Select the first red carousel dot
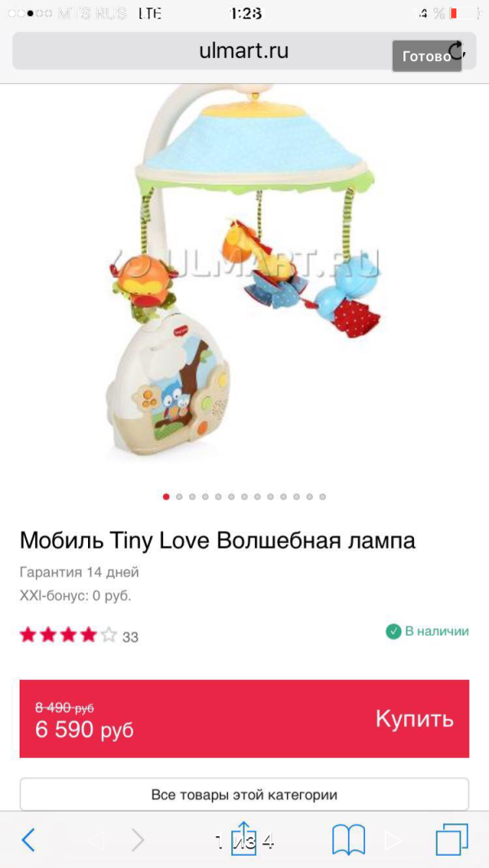The height and width of the screenshot is (868, 489). [166, 497]
